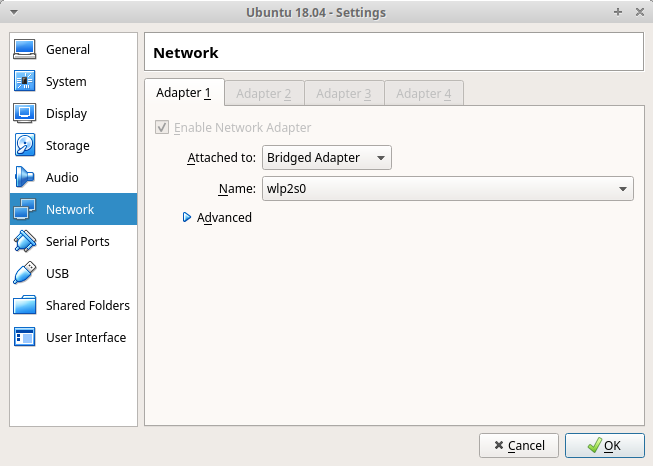This screenshot has width=653, height=466.
Task: Switch to Adapter 2 tab
Action: click(264, 93)
